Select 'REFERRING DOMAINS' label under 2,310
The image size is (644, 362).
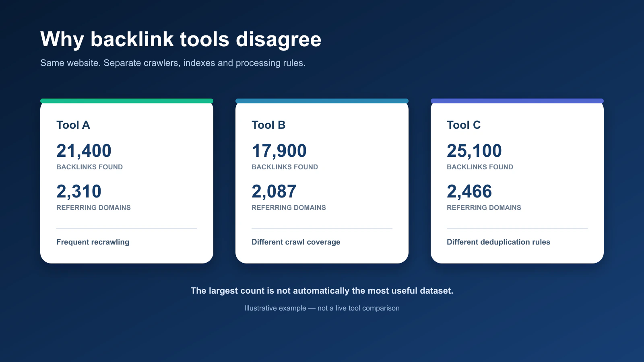coord(93,208)
